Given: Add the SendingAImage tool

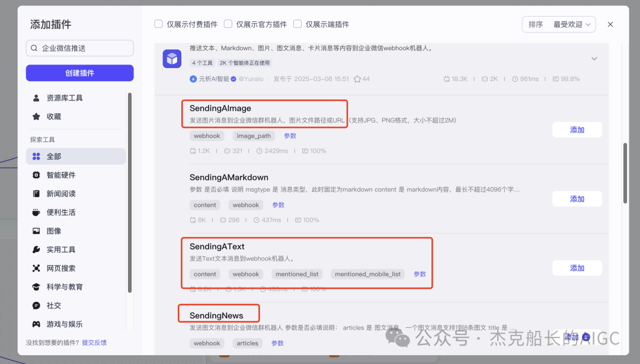Looking at the screenshot, I should pyautogui.click(x=577, y=130).
